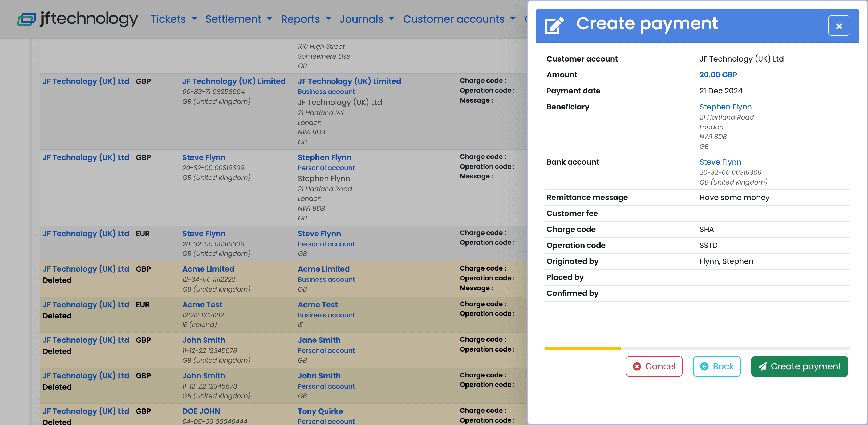Click customer link in the Acme Test row
This screenshot has height=425, width=868.
coord(86,304)
